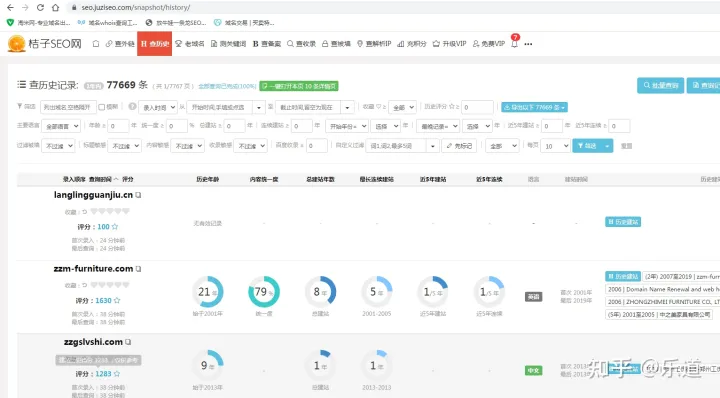
Task: Click the 查历史记录 list icon
Action: [x=21, y=85]
